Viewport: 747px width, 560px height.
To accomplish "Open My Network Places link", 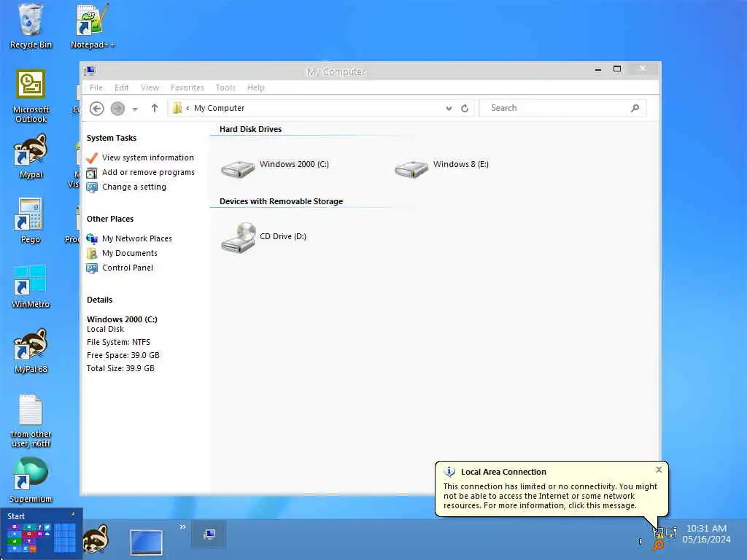I will (129, 238).
